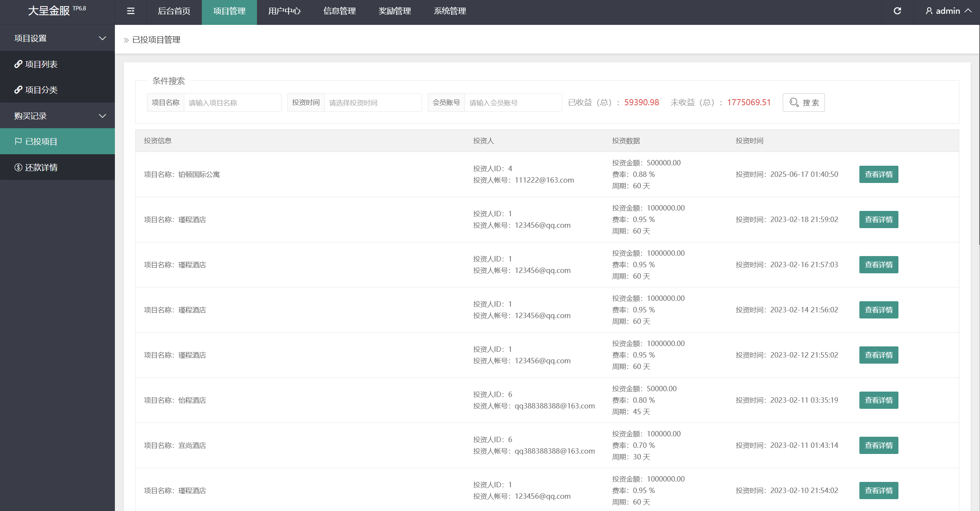
Task: Collapse the 项目设置 sidebar group
Action: pyautogui.click(x=102, y=38)
